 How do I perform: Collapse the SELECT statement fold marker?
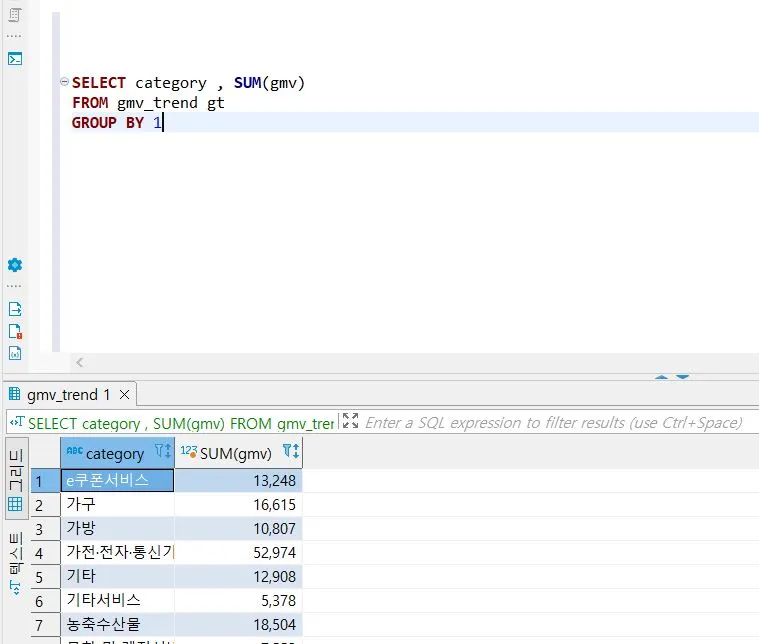64,81
